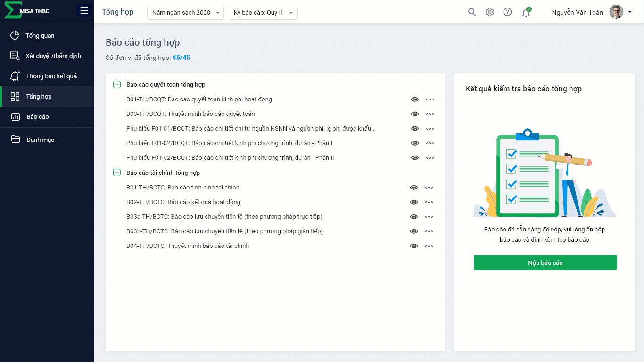Toggle the hamburger sidebar menu
Image resolution: width=644 pixels, height=362 pixels.
point(84,10)
